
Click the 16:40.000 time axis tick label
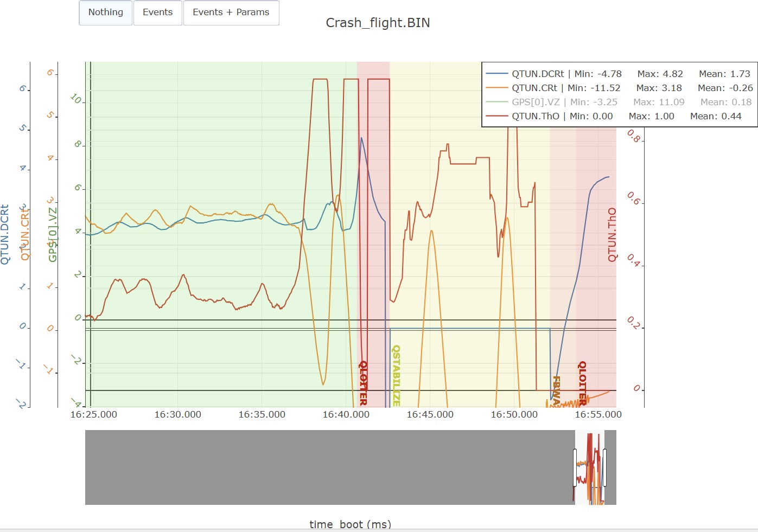point(346,414)
